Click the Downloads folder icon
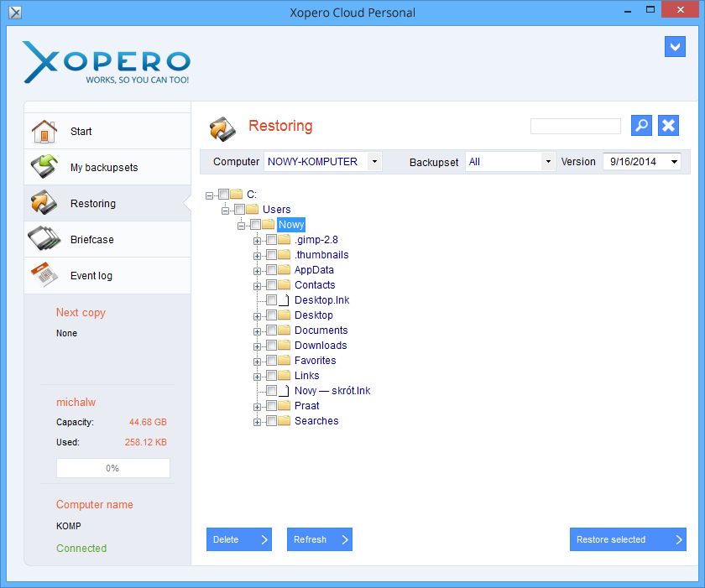The height and width of the screenshot is (588, 705). [x=285, y=345]
